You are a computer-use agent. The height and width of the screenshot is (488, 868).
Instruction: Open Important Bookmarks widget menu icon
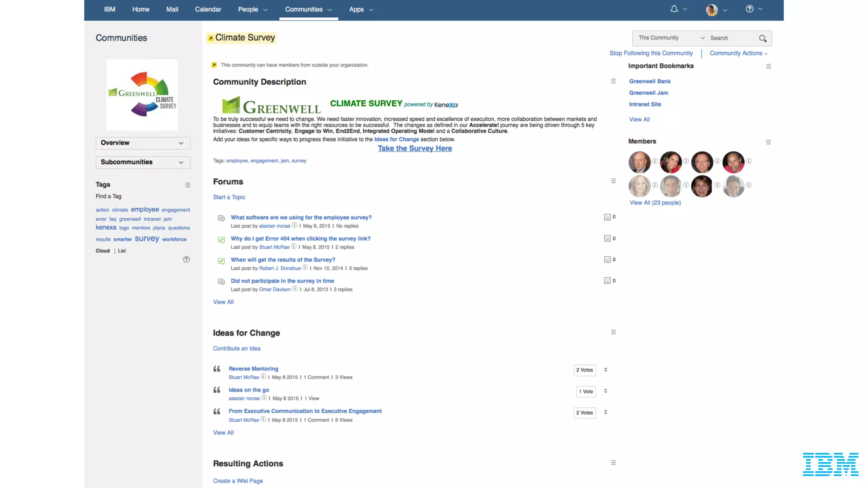[768, 67]
